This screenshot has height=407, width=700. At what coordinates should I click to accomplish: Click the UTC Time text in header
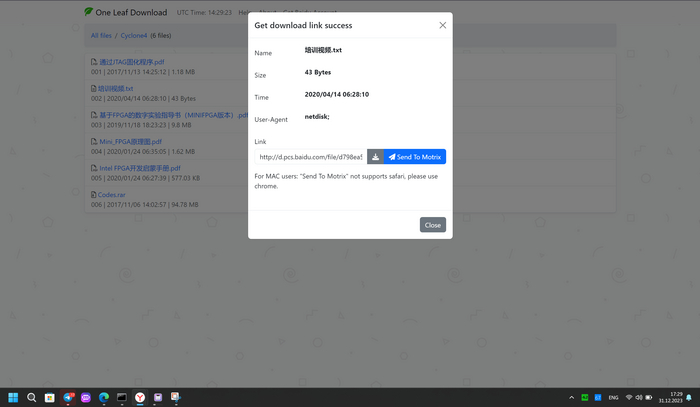coord(204,12)
